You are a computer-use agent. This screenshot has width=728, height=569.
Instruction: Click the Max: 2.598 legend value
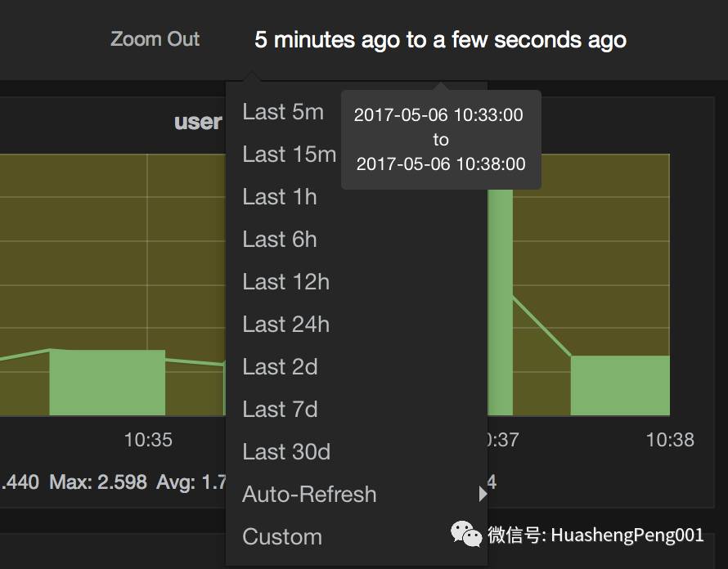pyautogui.click(x=98, y=482)
